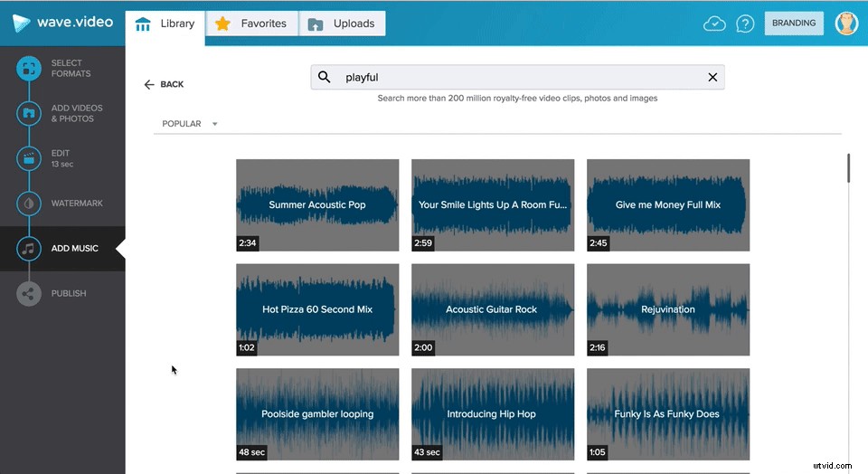Click the 2:34 duration badge

(248, 243)
